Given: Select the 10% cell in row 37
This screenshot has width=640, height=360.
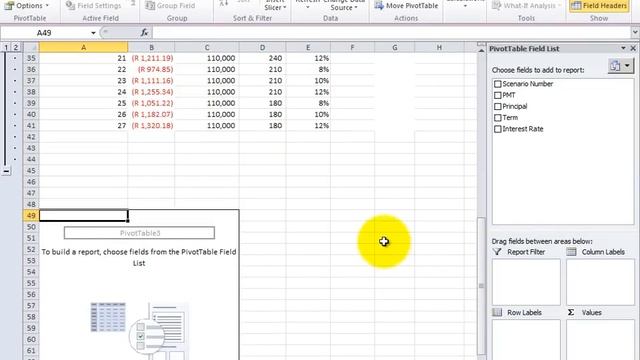Looking at the screenshot, I should 308,80.
